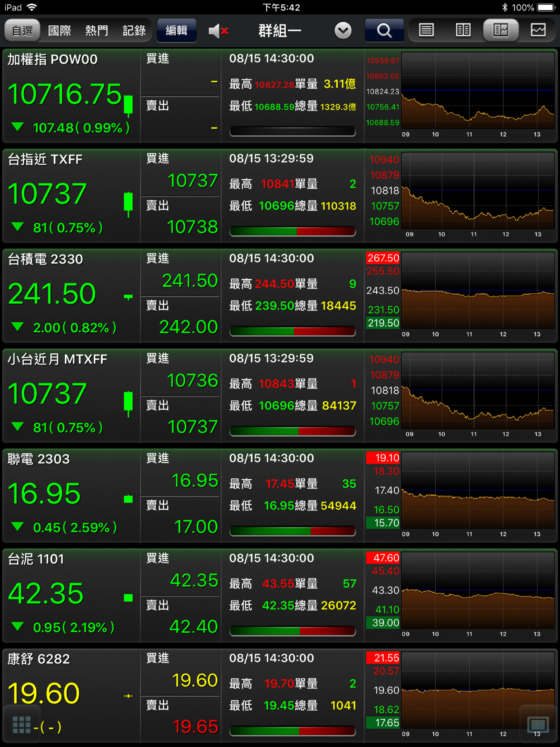The width and height of the screenshot is (560, 747).
Task: Tap the 康舒 last price 19.60
Action: pos(43,694)
